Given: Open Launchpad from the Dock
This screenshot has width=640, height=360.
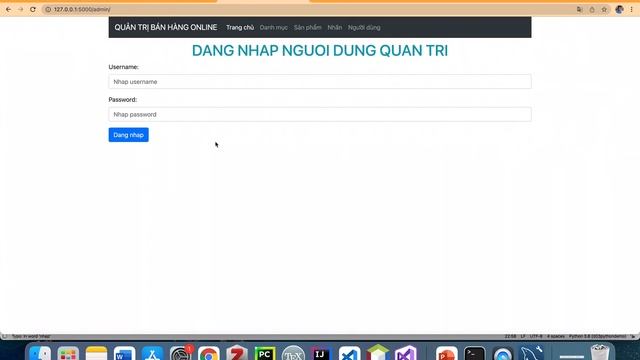Looking at the screenshot, I should [68, 353].
